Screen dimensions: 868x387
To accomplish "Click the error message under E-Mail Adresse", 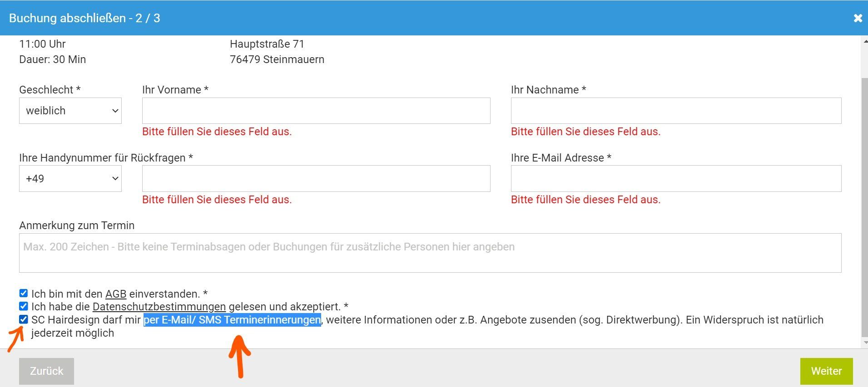I will [x=586, y=200].
